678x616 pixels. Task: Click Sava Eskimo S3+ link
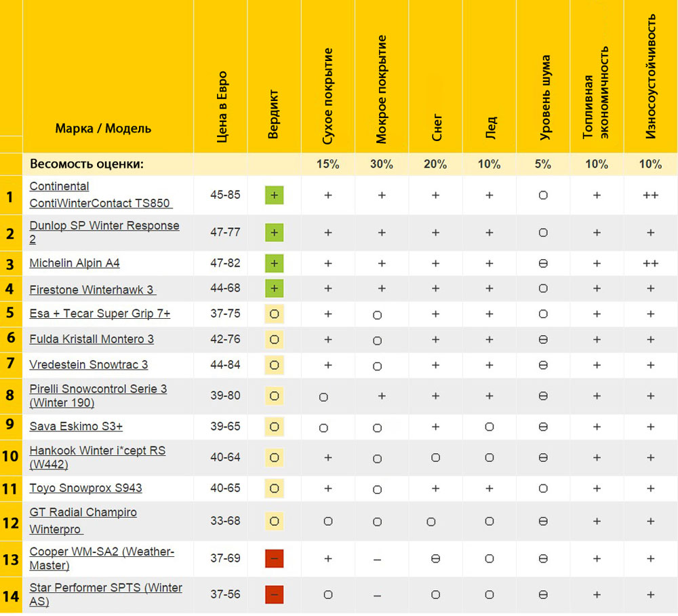pyautogui.click(x=76, y=427)
